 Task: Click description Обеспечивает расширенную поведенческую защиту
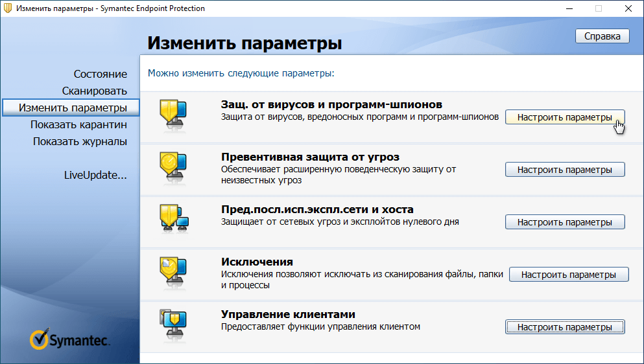[339, 174]
